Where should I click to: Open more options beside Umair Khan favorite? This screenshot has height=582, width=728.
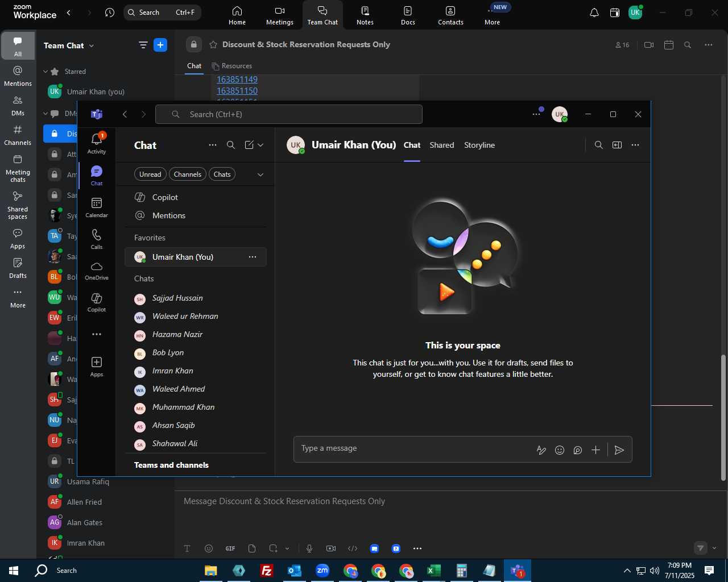253,257
